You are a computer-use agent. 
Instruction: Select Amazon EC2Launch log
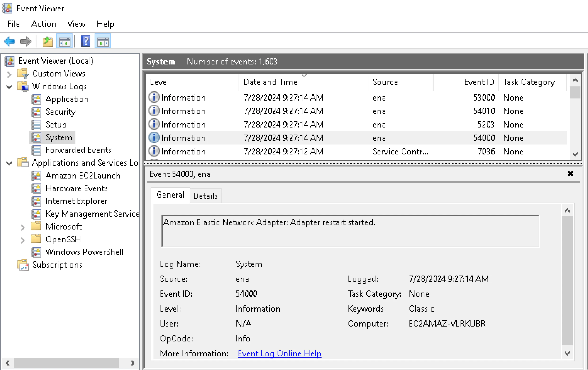(x=83, y=176)
